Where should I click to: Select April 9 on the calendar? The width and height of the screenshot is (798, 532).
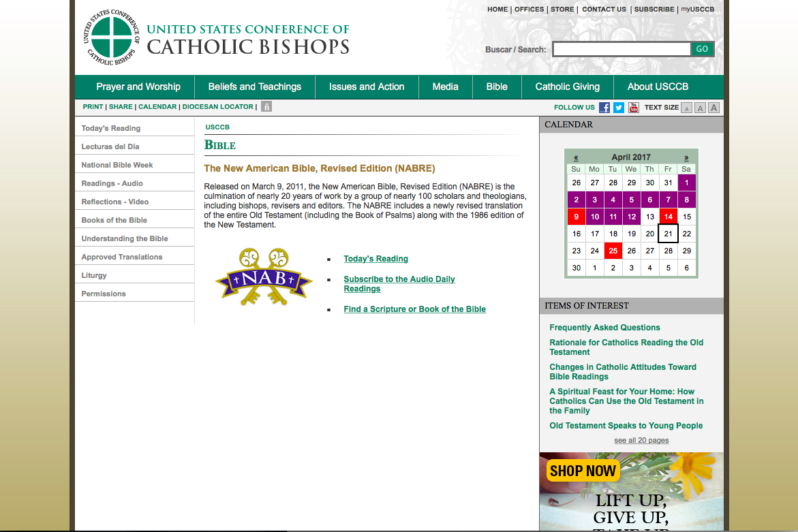click(x=576, y=217)
